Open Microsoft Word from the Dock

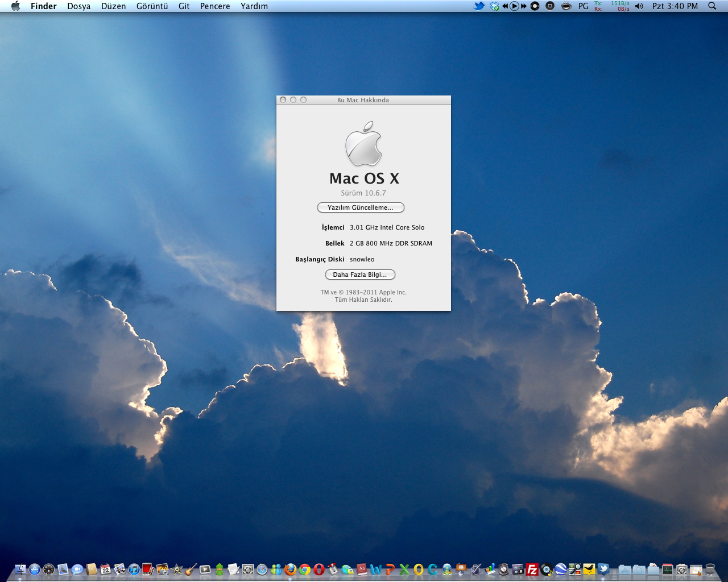point(376,569)
